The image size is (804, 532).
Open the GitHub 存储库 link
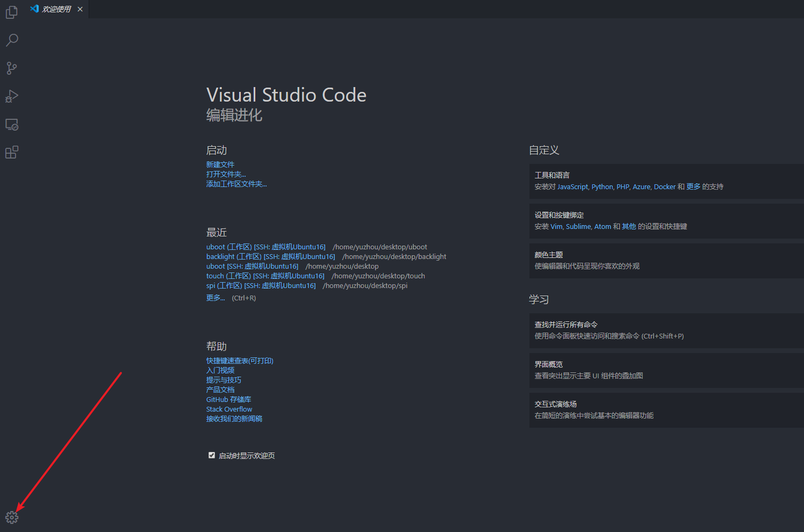(x=228, y=399)
